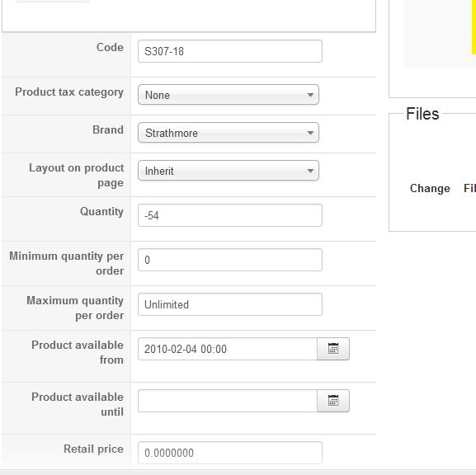The width and height of the screenshot is (476, 475).
Task: Click the Product available until label
Action: coord(78,404)
